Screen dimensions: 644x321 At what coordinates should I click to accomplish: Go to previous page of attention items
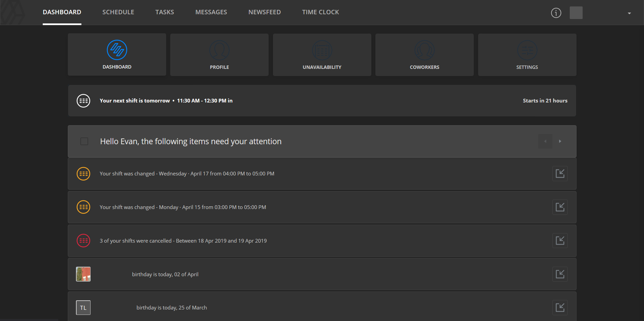tap(545, 141)
